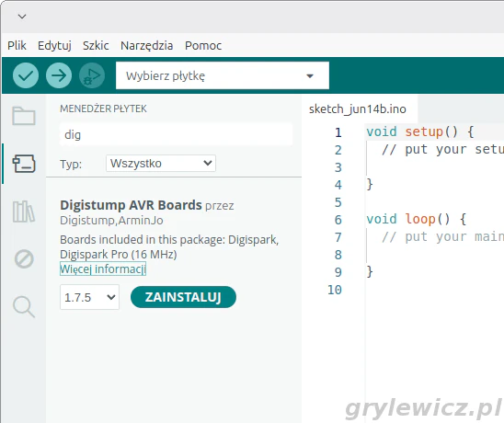Open the Typ filter dropdown Wszystko

[x=161, y=164]
